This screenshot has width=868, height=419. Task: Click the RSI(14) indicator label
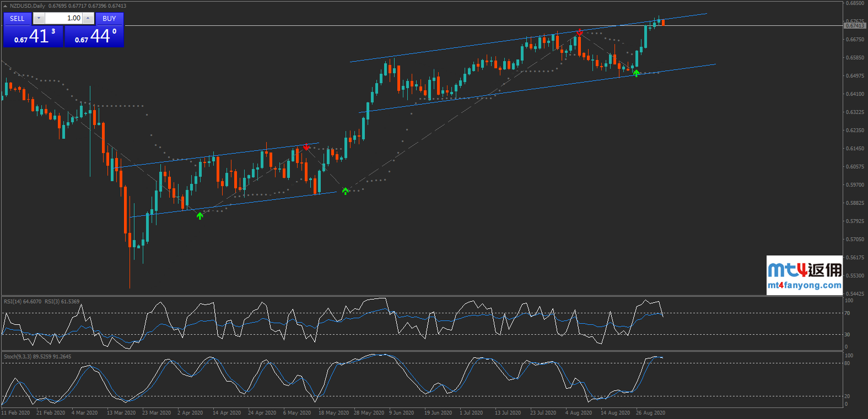[x=23, y=302]
